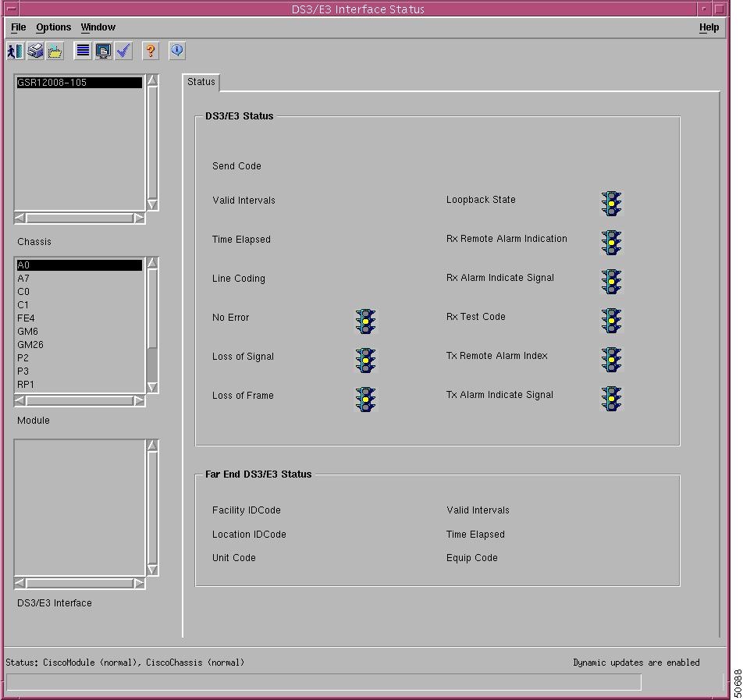
Task: Click the Chassis list scroll up arrow
Action: [152, 80]
